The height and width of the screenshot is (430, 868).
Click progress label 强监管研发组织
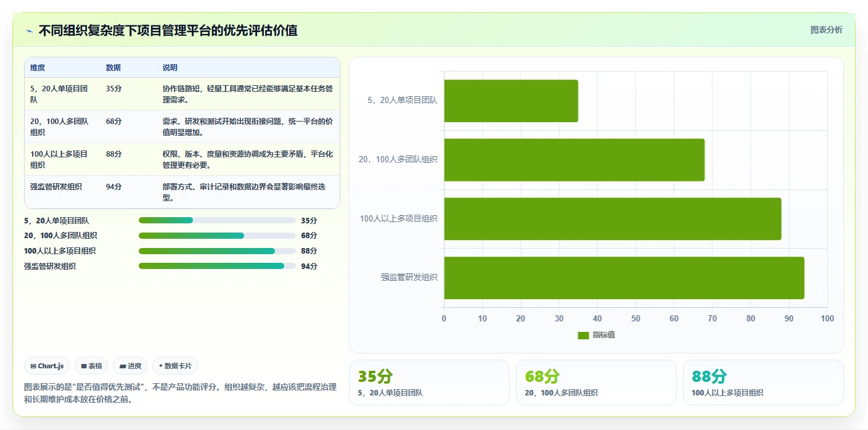point(50,266)
